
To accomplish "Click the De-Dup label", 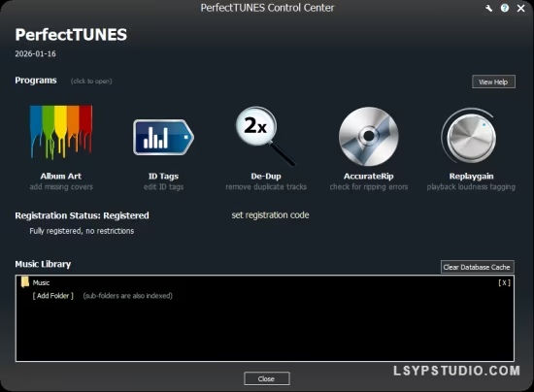I will click(266, 176).
